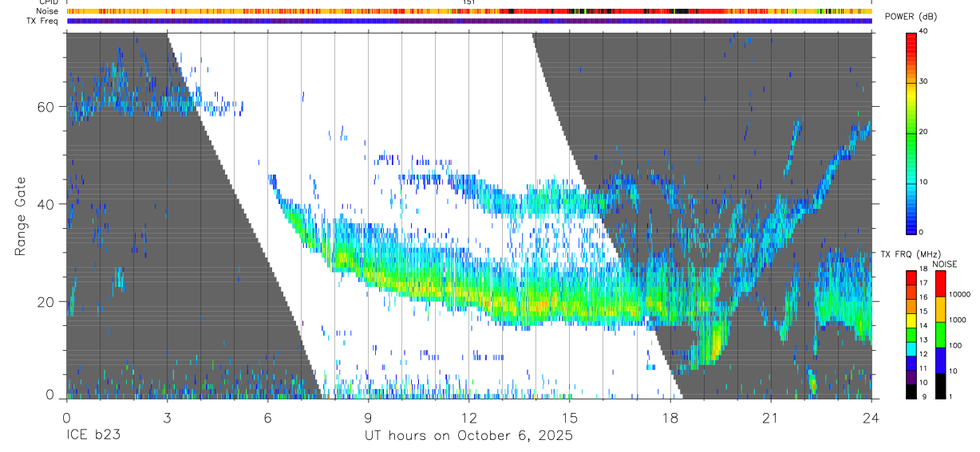Click 'UT hours on October 6, 2025' label

click(x=469, y=436)
